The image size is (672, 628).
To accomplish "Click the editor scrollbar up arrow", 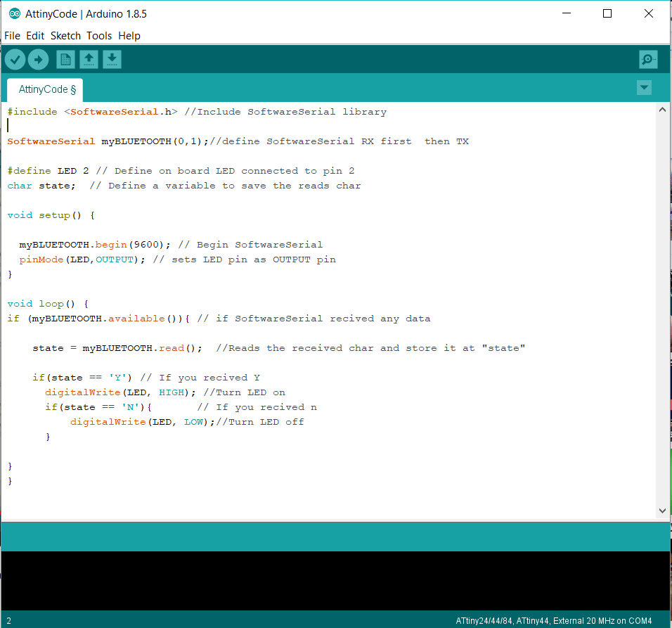I will pos(662,110).
